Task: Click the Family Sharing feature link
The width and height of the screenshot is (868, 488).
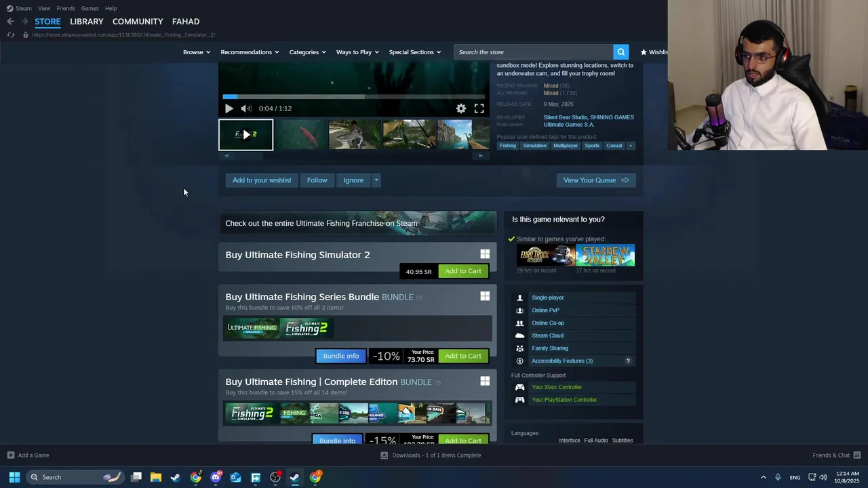Action: [x=550, y=348]
